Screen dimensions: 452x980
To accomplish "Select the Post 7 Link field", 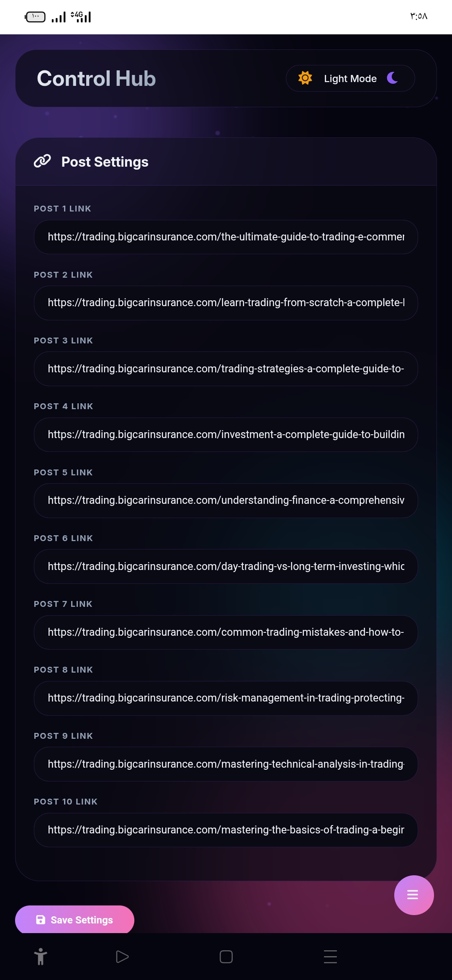I will click(x=226, y=632).
